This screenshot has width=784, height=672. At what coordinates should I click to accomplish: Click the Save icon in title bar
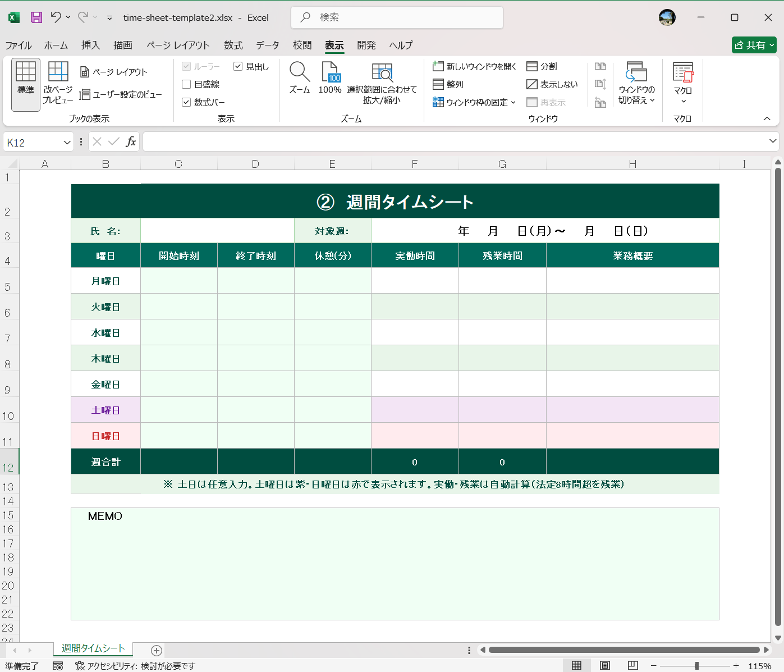(36, 17)
